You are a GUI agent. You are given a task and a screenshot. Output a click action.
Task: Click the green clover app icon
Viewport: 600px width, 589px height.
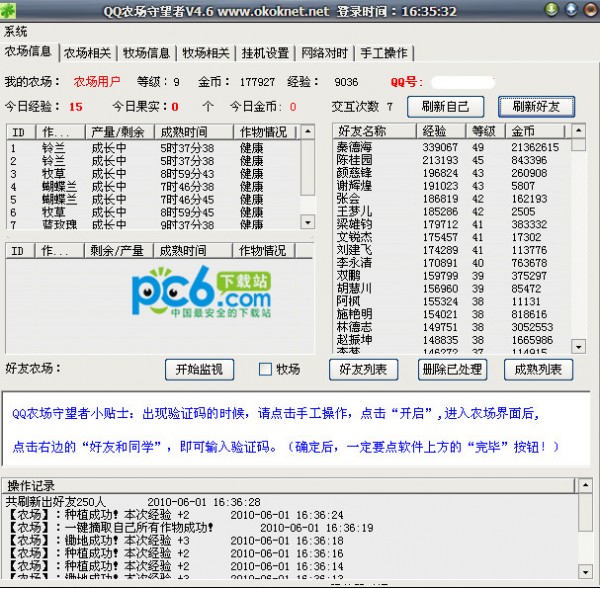[x=7, y=10]
